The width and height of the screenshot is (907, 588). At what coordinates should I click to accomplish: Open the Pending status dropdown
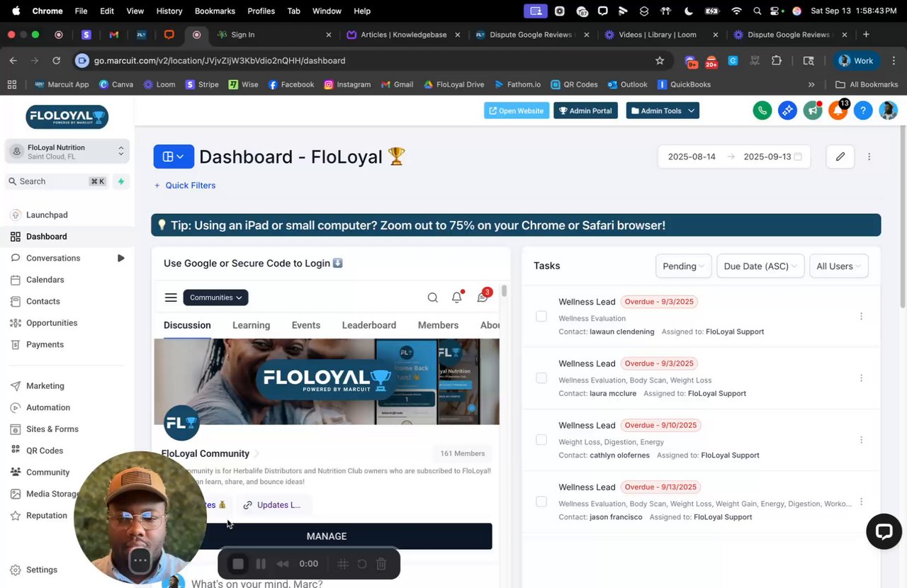tap(683, 266)
